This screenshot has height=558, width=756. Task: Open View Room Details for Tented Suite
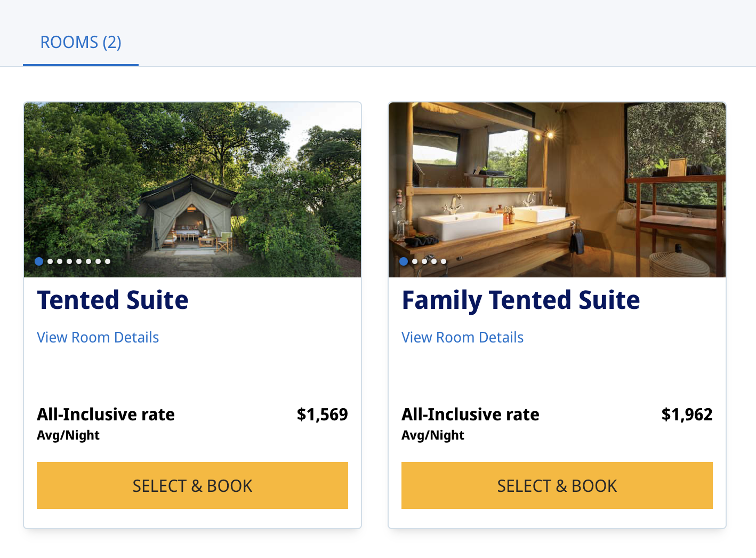[98, 338]
